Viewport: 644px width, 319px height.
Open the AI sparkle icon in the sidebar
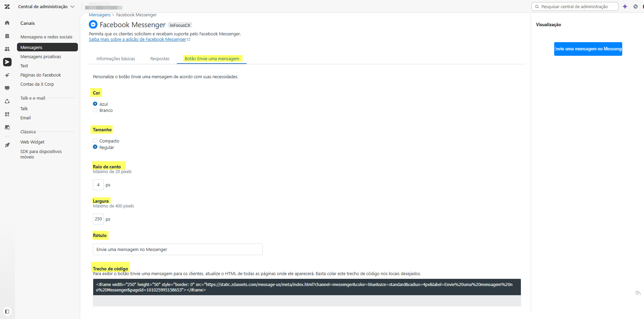pyautogui.click(x=7, y=75)
